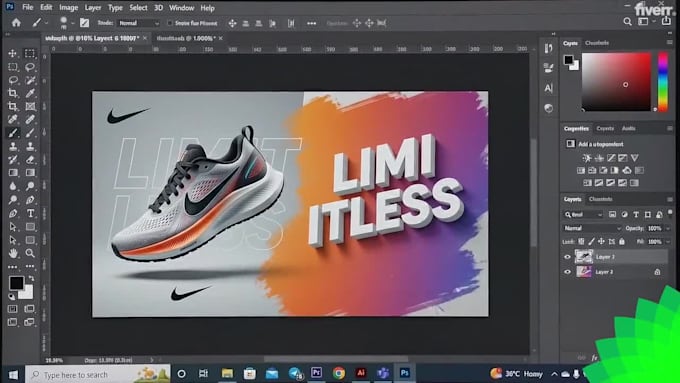Click the Type here to search box

coord(98,374)
